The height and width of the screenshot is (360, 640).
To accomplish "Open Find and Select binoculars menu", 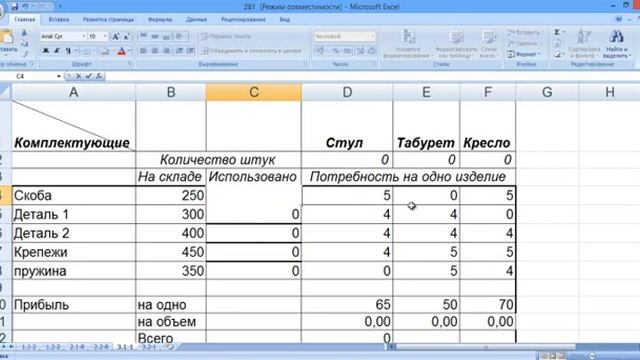I will click(616, 44).
